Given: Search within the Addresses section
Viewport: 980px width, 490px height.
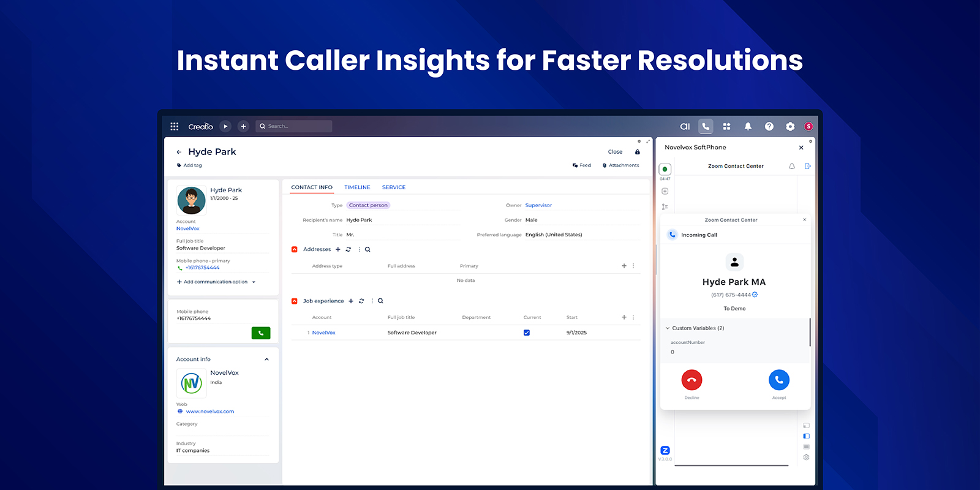Looking at the screenshot, I should click(x=367, y=250).
